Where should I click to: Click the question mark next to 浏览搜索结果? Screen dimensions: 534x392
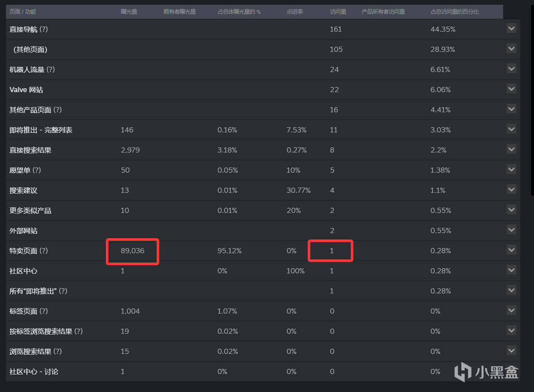(x=57, y=351)
